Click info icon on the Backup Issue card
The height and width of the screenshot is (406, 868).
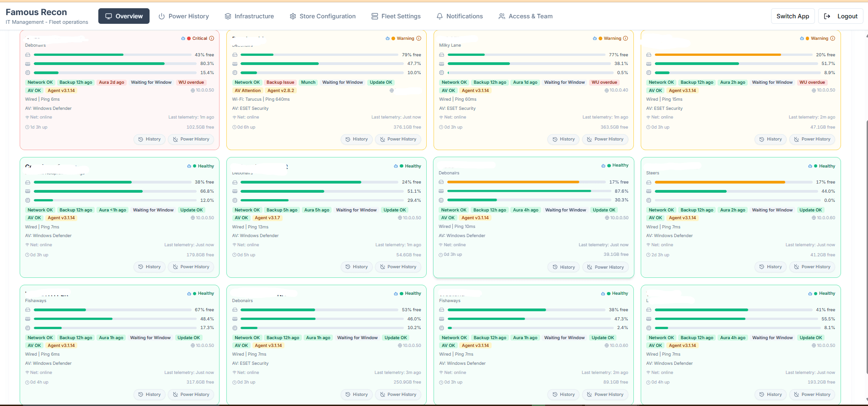[418, 38]
